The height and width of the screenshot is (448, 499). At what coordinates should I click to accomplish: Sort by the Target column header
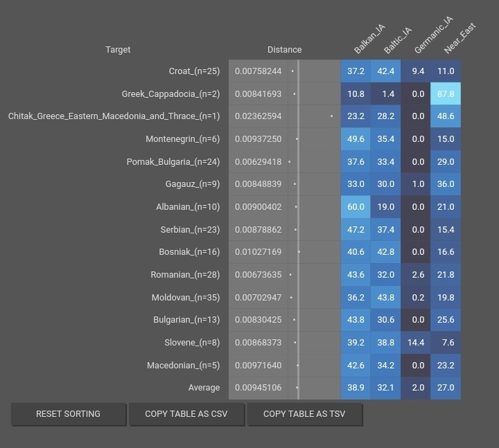118,49
